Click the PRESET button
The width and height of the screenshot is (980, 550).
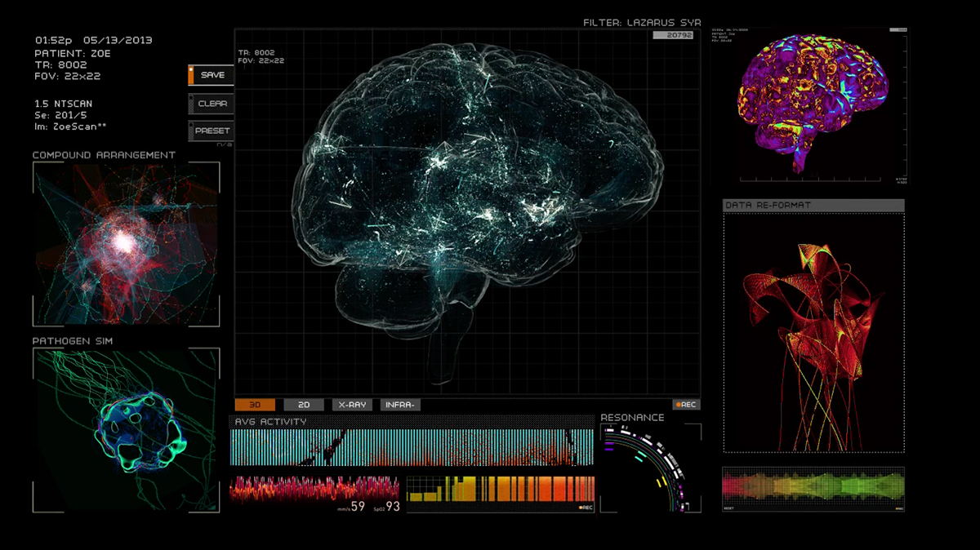pyautogui.click(x=212, y=131)
